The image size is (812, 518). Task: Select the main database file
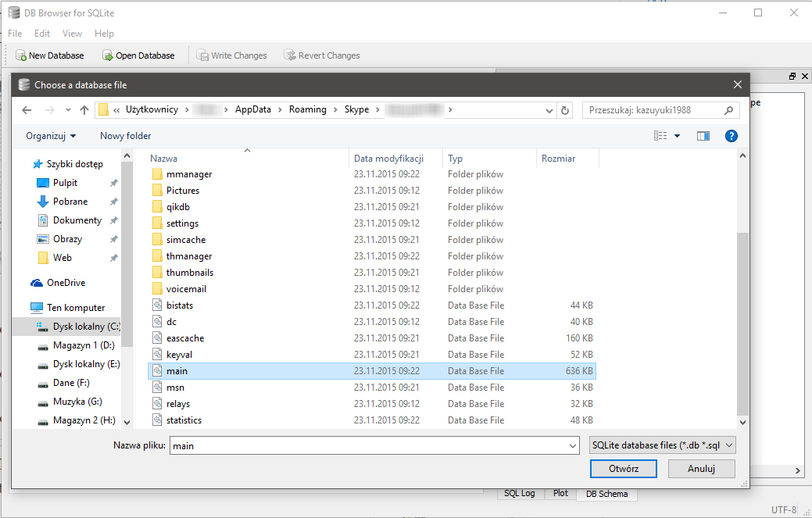372,371
